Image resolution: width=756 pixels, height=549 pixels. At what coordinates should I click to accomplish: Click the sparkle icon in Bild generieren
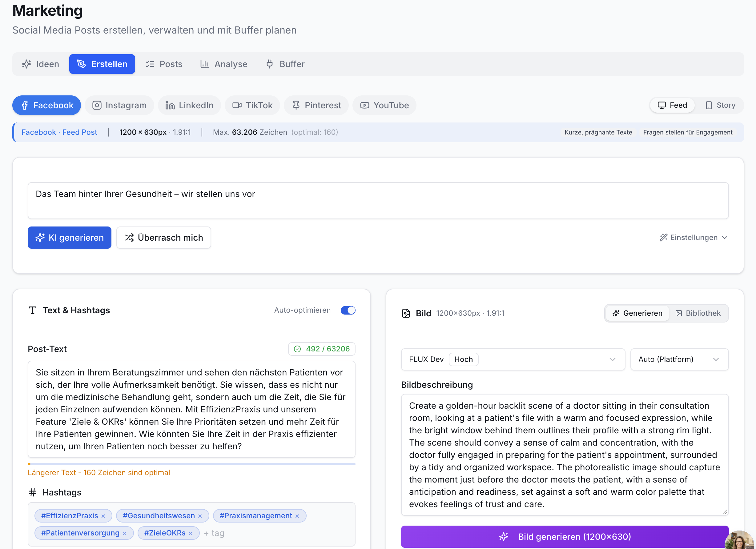[504, 537]
